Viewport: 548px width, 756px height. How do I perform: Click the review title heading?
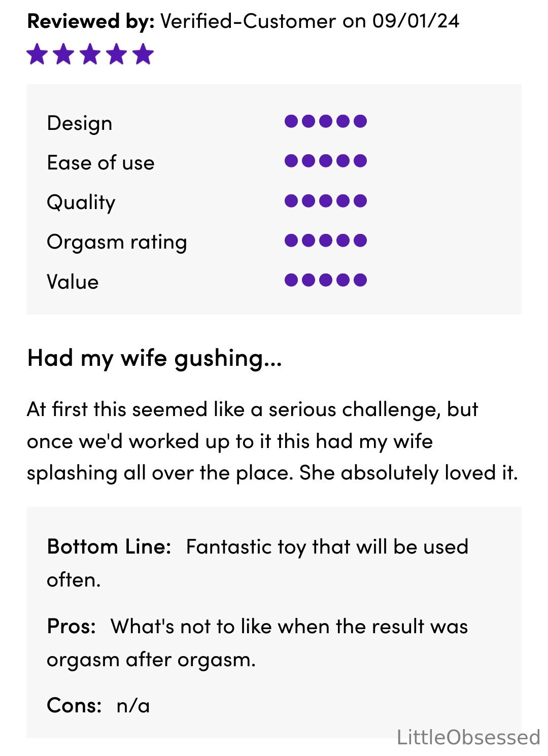point(154,359)
